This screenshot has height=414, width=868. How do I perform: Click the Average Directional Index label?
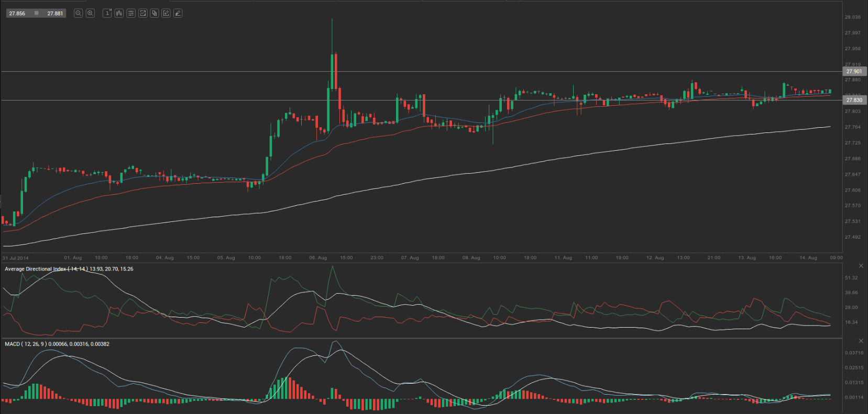pyautogui.click(x=36, y=269)
